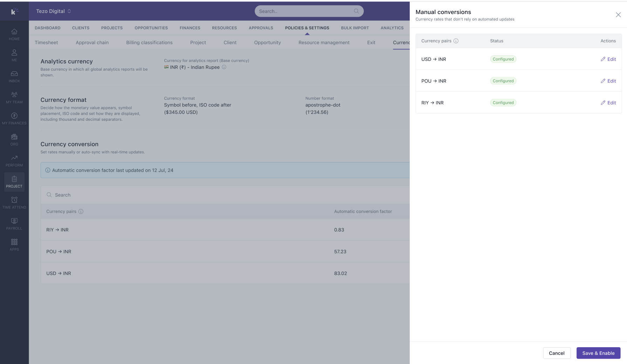Click Save & Enable button
Screen dimensions: 627x364
598,353
